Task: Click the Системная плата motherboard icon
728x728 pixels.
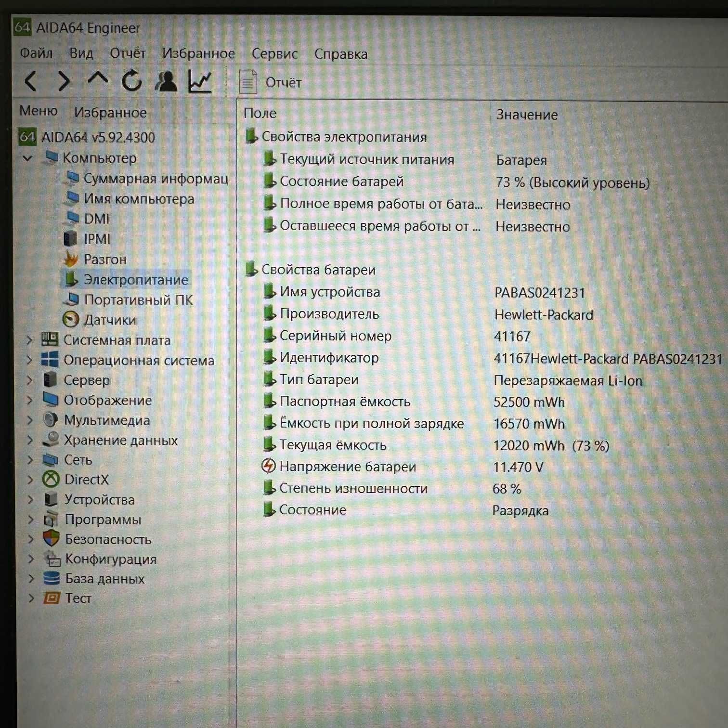Action: click(50, 339)
